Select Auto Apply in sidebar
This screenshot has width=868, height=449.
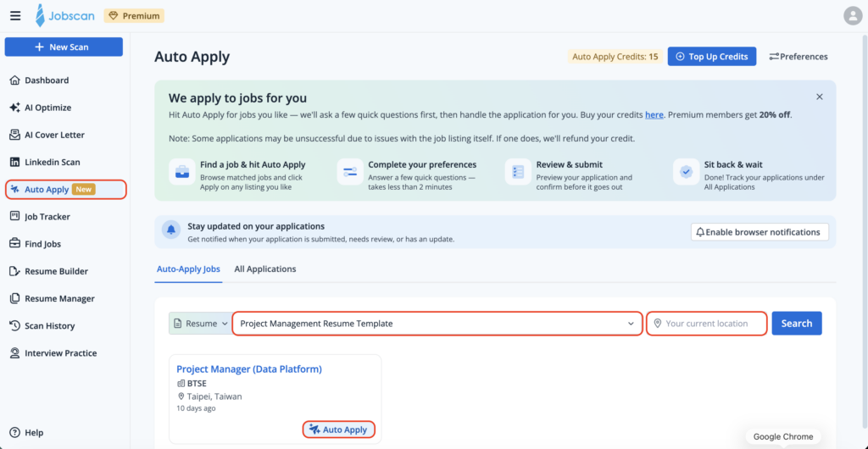[66, 189]
